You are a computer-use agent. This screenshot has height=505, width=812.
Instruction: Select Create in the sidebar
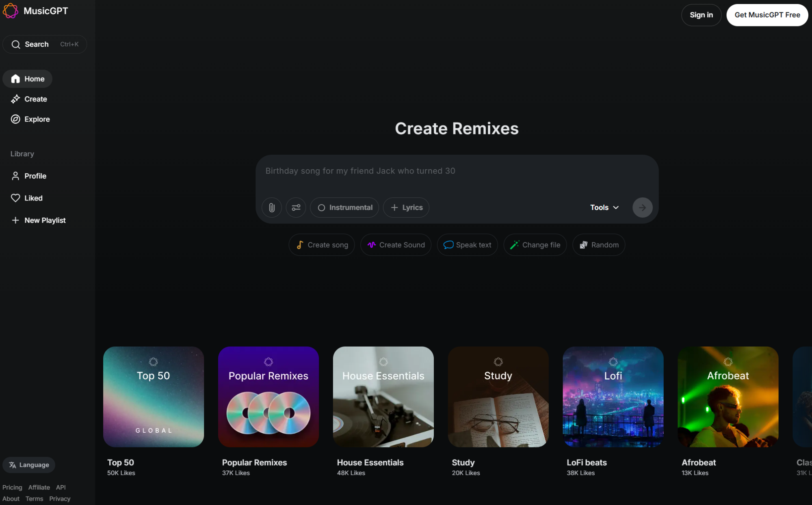[x=35, y=99]
